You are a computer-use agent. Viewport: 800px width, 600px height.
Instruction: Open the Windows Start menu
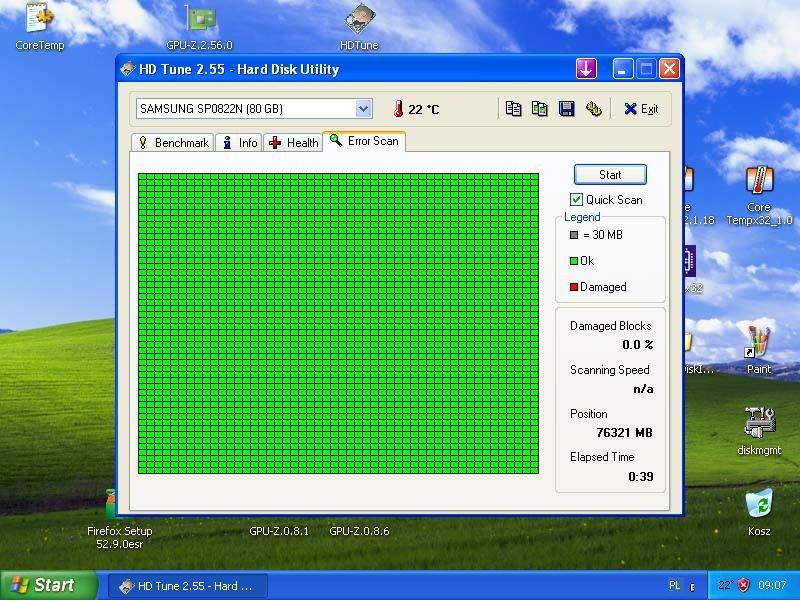click(x=48, y=585)
